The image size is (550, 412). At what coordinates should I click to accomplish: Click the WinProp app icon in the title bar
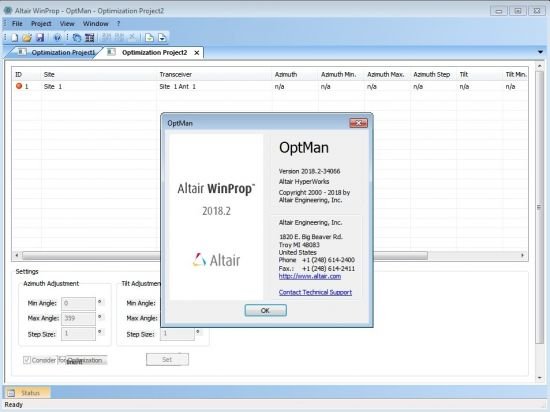(8, 10)
